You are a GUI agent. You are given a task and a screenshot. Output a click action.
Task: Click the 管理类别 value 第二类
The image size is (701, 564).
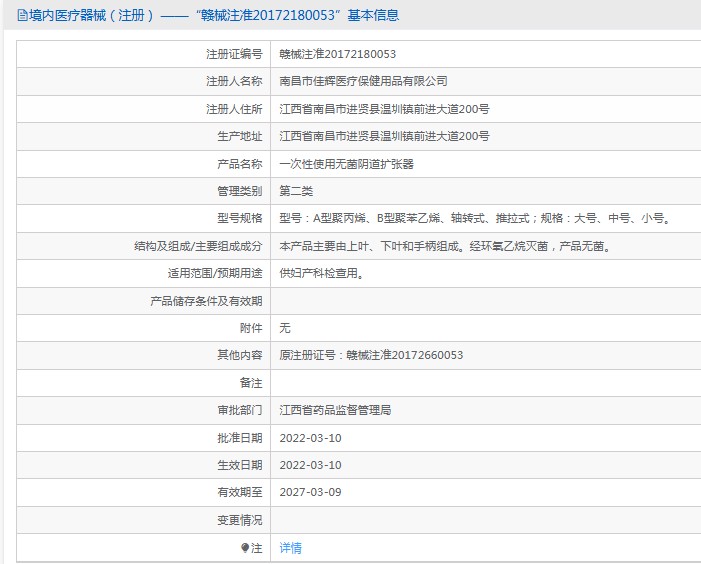tap(296, 191)
